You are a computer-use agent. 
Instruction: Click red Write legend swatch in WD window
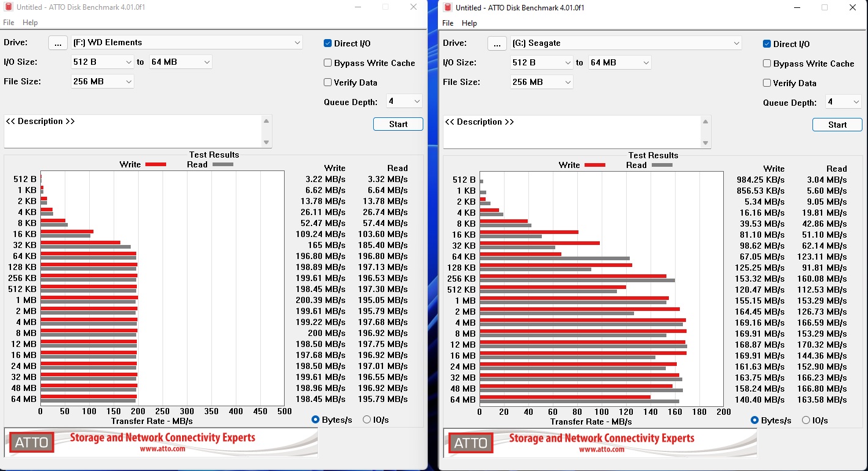(x=156, y=164)
